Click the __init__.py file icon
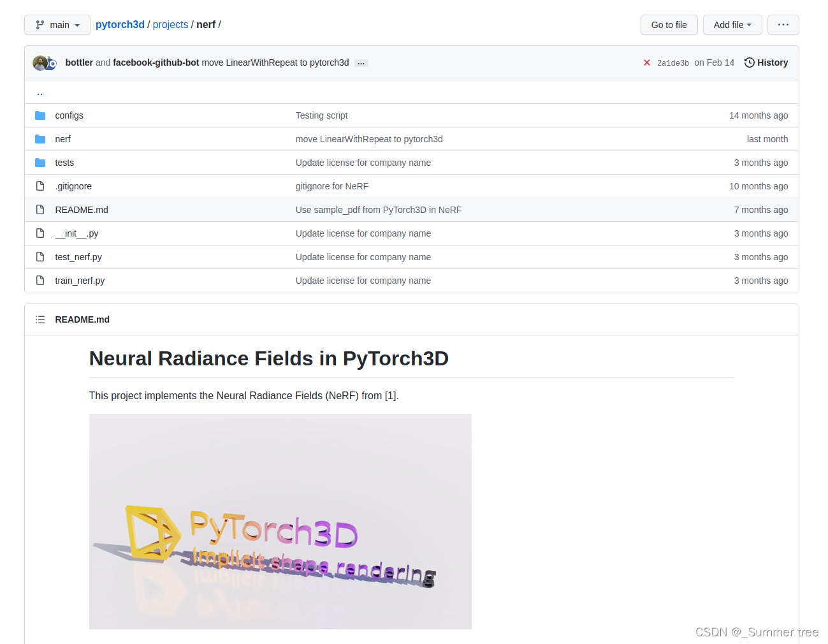Viewport: 828px width, 644px height. 40,233
